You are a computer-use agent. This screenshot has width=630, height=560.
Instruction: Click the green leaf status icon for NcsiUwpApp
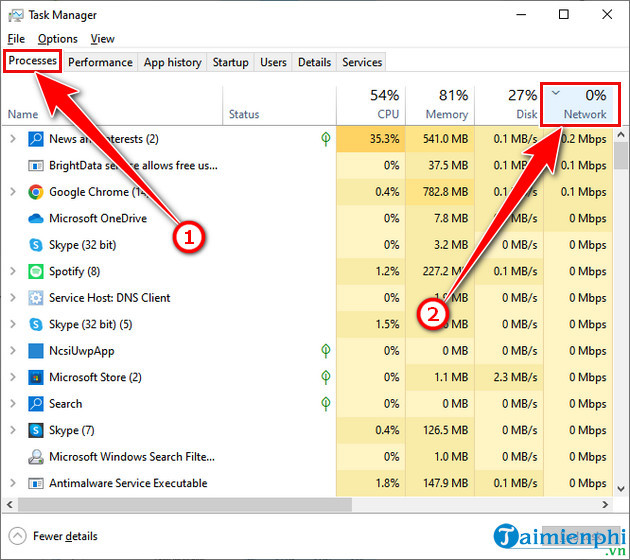[326, 351]
